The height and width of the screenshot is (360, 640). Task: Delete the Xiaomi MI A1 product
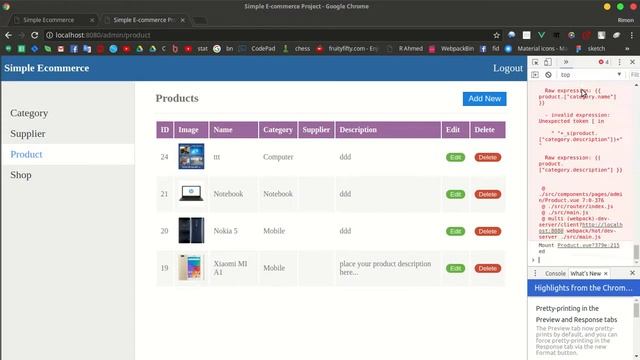tap(487, 268)
